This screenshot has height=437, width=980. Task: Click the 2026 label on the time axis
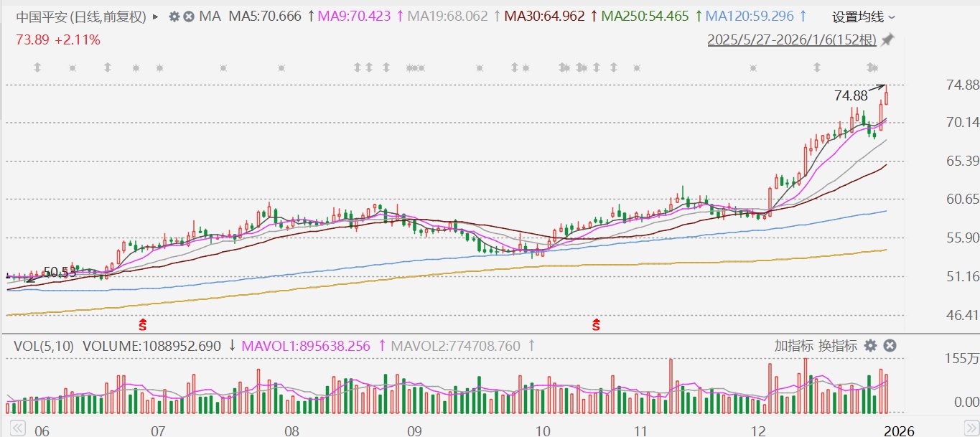pyautogui.click(x=900, y=431)
